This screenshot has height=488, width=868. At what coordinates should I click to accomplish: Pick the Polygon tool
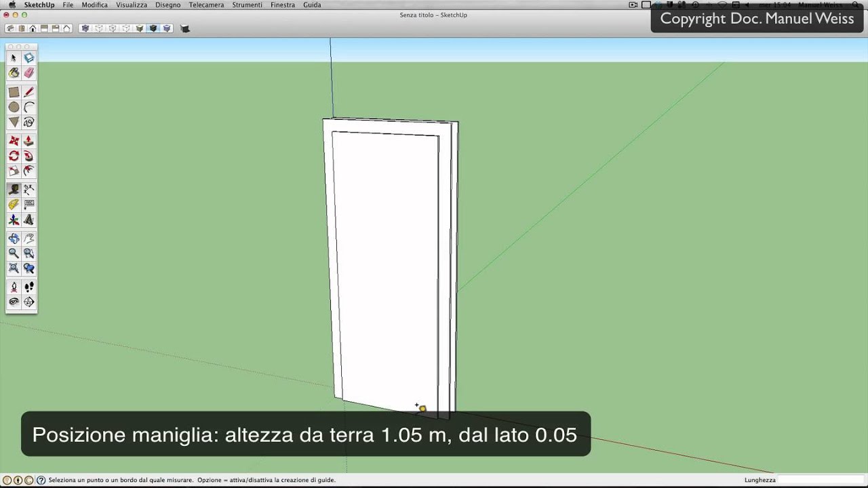(x=14, y=122)
